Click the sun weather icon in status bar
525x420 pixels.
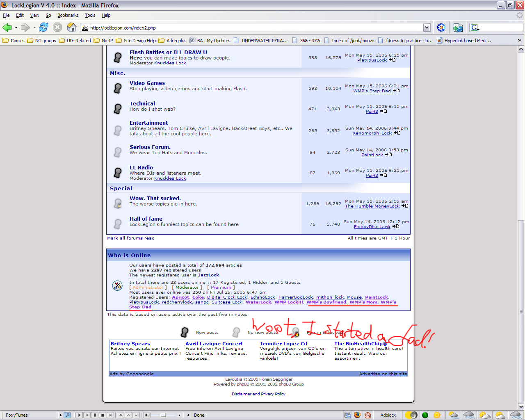437,415
